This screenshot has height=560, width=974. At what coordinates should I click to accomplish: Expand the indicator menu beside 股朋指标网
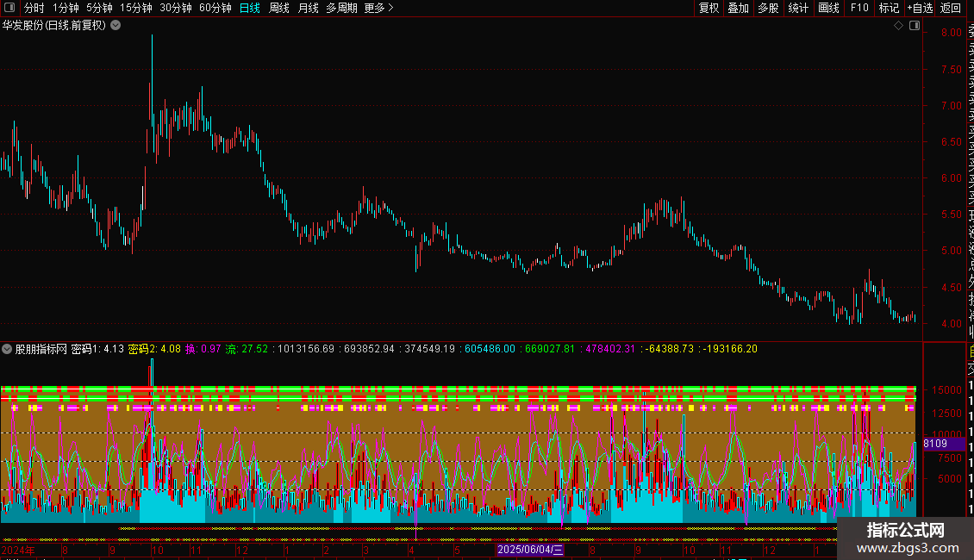click(7, 349)
